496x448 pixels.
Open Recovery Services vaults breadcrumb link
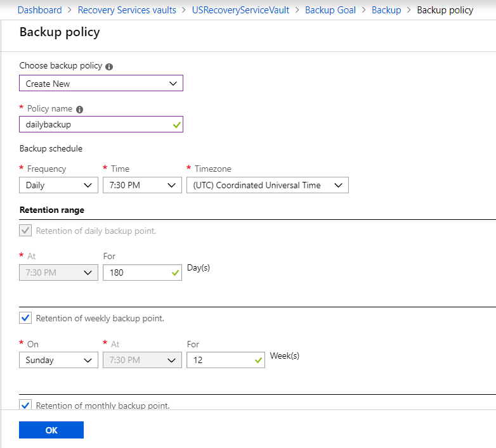click(x=127, y=10)
